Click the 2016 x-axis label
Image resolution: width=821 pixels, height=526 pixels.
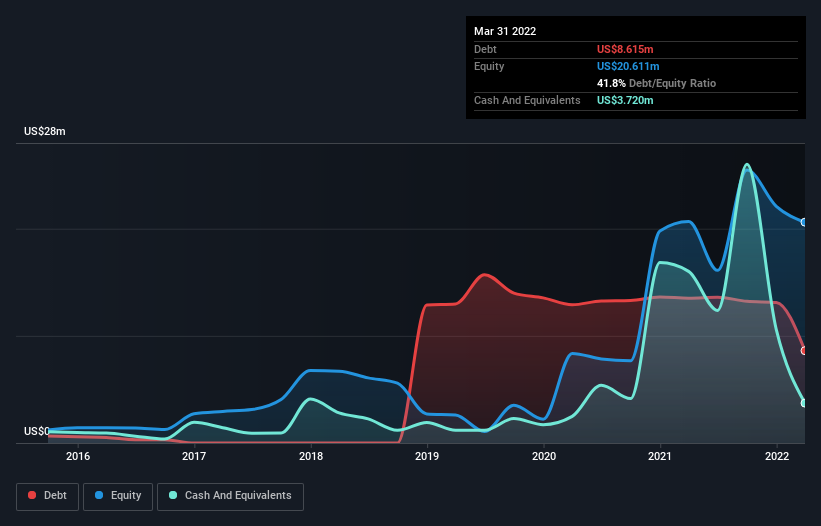pos(78,456)
